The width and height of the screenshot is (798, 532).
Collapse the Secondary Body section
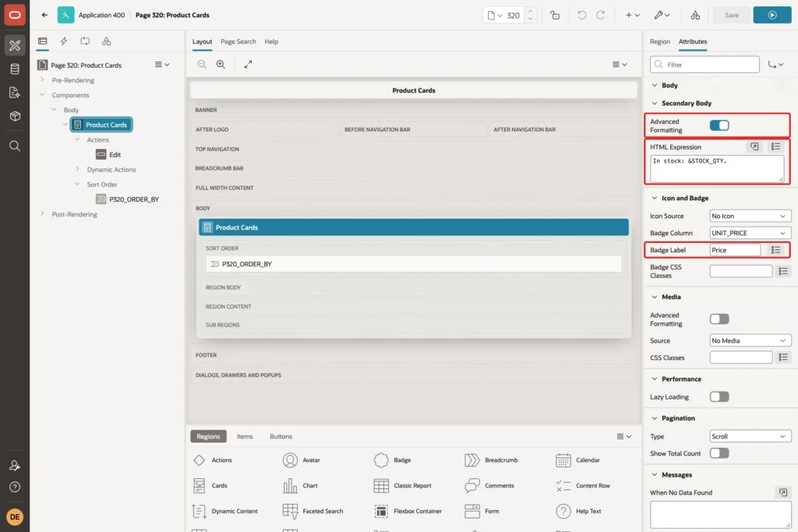[x=655, y=104]
